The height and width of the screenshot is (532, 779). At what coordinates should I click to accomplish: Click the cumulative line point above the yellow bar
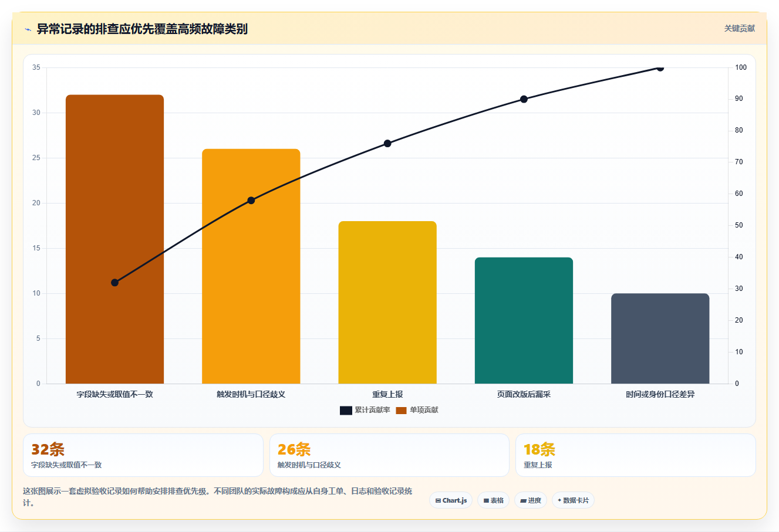coord(387,144)
